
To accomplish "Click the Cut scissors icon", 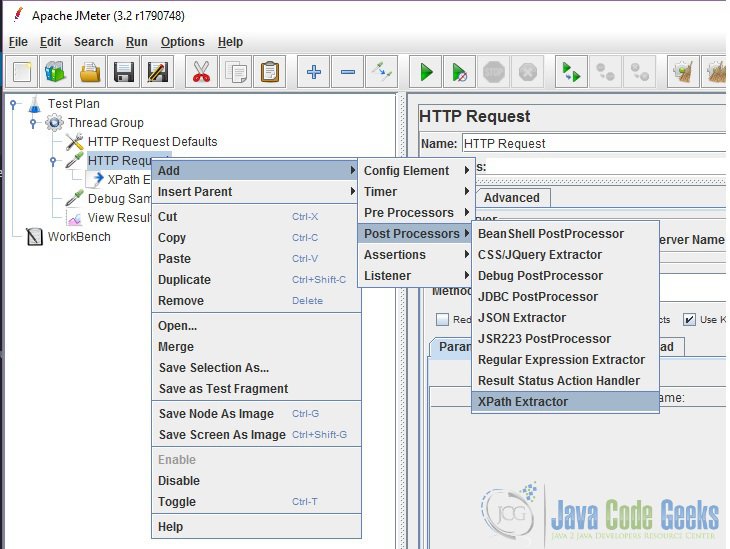I will (x=201, y=72).
